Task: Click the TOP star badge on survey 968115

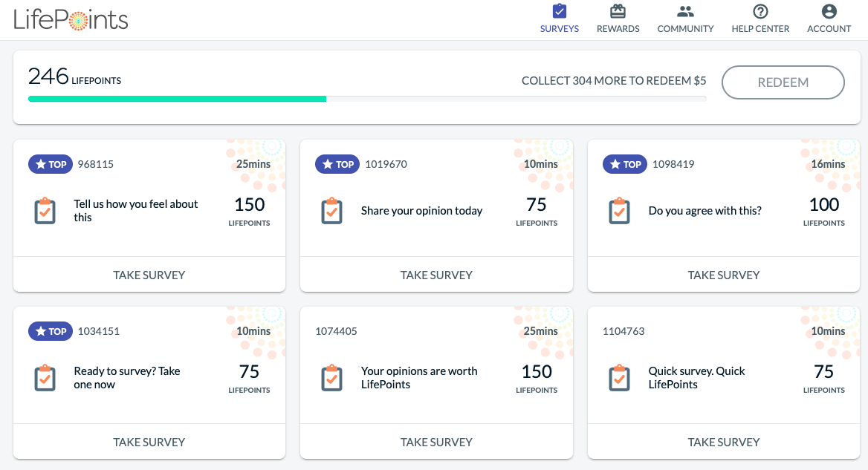Action: point(51,164)
